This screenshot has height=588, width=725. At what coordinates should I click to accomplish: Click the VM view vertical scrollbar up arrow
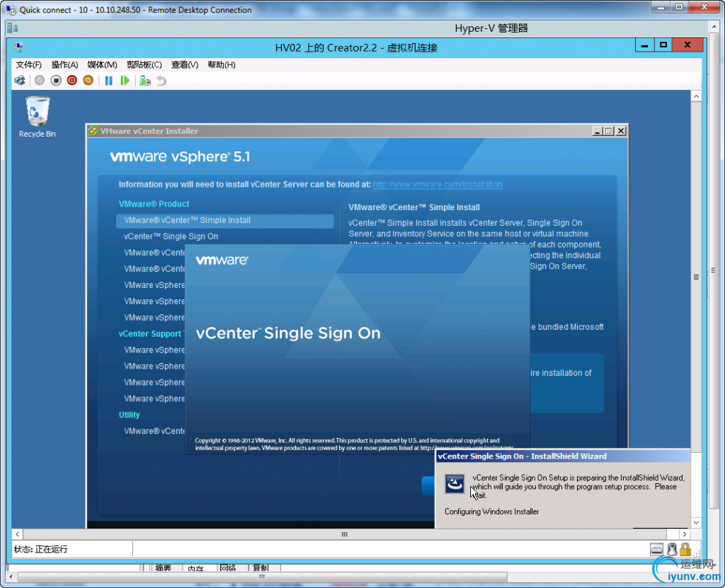696,97
